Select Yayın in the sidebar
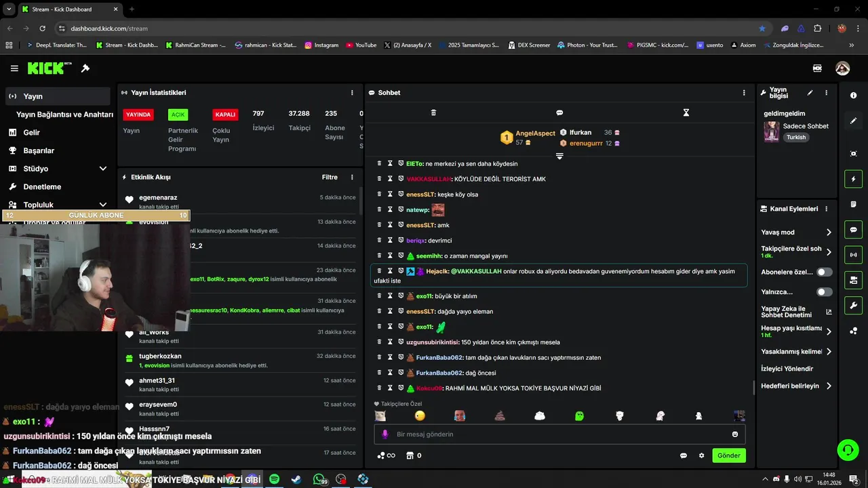The height and width of the screenshot is (488, 868). point(57,96)
